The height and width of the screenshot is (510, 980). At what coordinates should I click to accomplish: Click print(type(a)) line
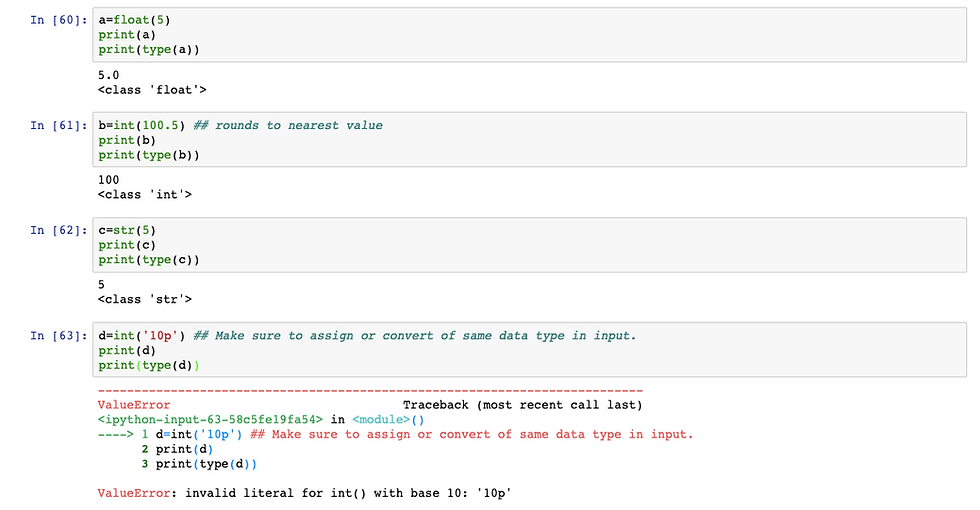149,49
